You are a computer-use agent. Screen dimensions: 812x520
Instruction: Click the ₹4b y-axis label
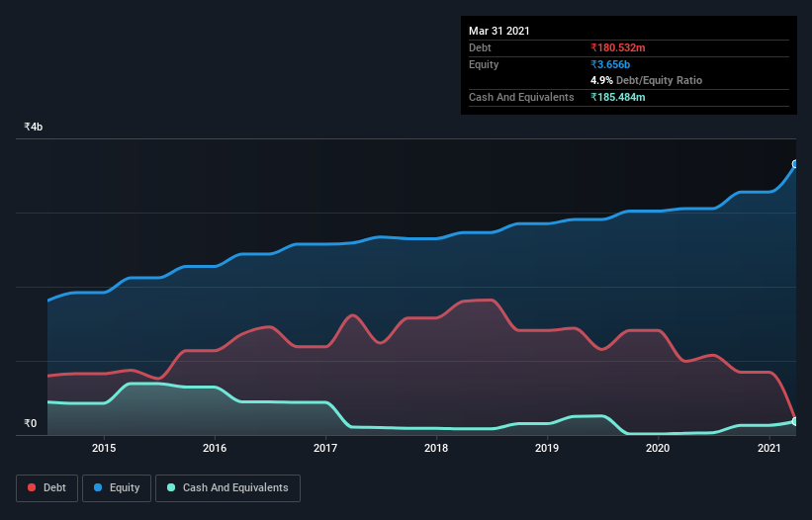coord(34,127)
